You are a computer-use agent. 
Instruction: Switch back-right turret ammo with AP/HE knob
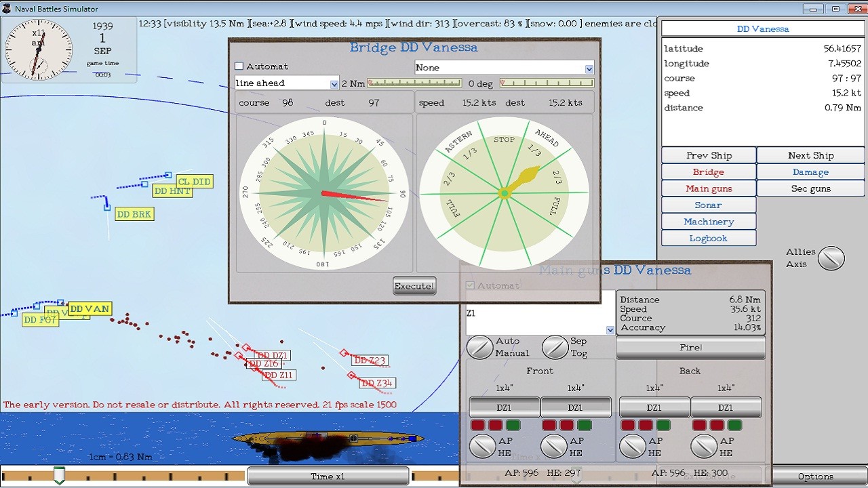[705, 446]
